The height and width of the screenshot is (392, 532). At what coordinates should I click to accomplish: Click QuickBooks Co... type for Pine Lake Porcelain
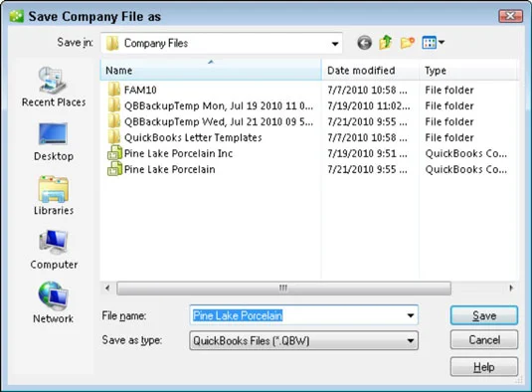pyautogui.click(x=465, y=169)
